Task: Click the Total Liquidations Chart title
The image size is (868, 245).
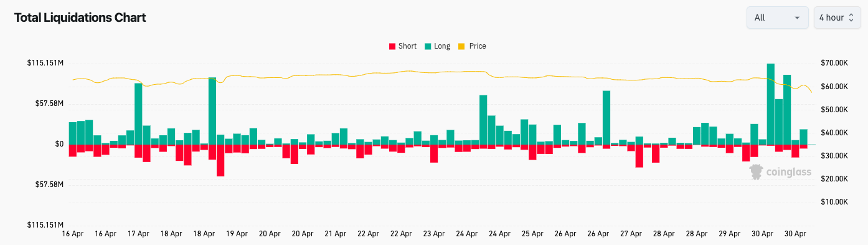Action: coord(80,18)
